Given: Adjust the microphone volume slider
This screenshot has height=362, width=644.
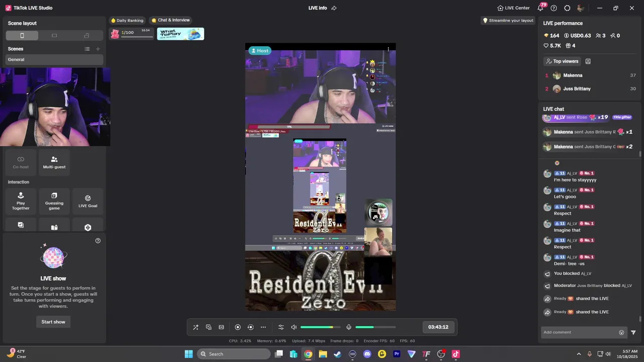Looking at the screenshot, I should click(375, 327).
